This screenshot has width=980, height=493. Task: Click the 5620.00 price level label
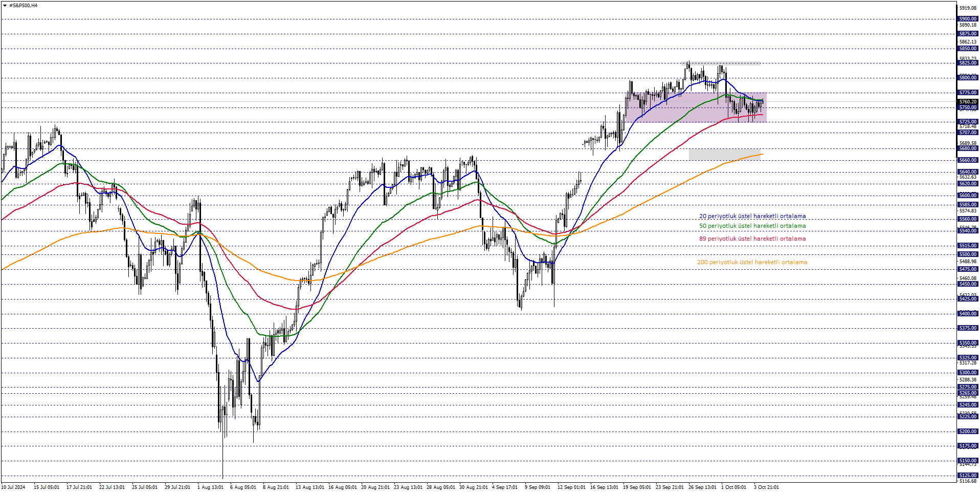(x=968, y=184)
